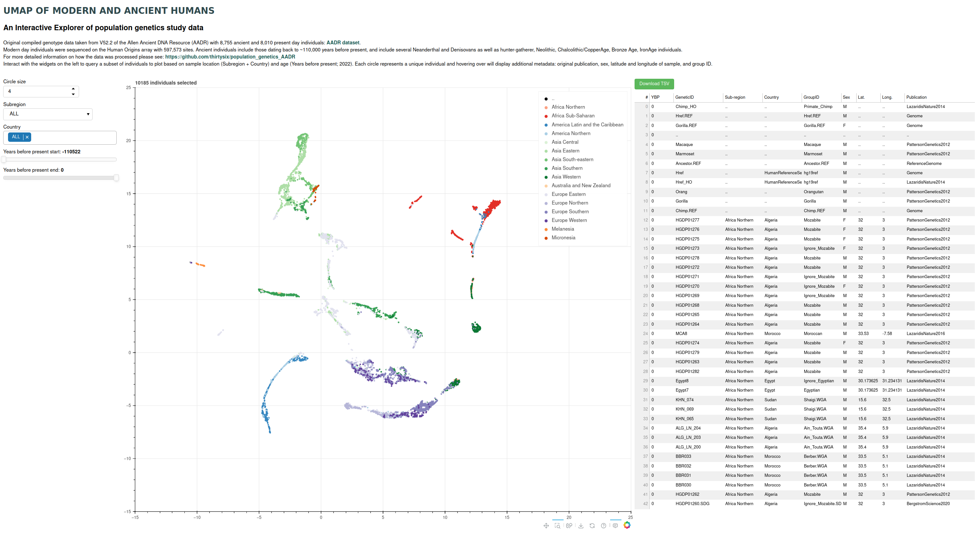Increase Circle size with up arrow
Image resolution: width=980 pixels, height=535 pixels.
[73, 89]
